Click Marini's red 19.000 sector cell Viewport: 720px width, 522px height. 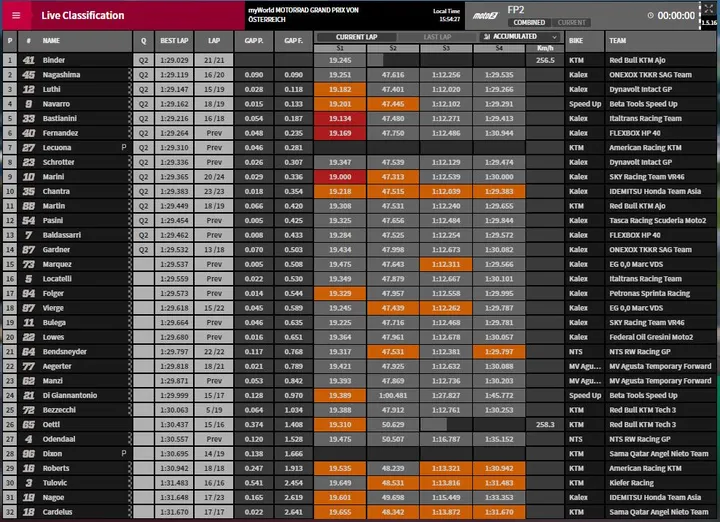[x=340, y=177]
